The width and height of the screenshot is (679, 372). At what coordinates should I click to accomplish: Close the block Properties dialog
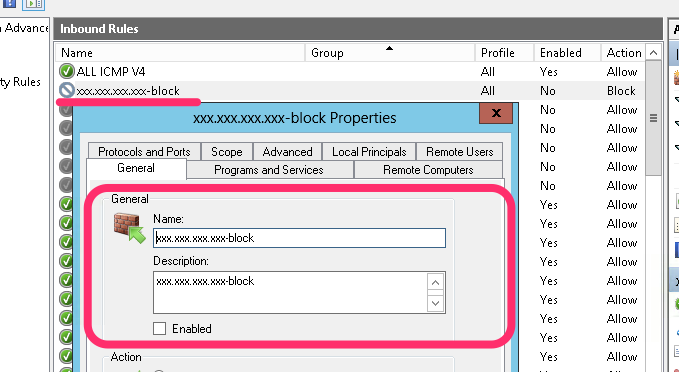(x=496, y=113)
